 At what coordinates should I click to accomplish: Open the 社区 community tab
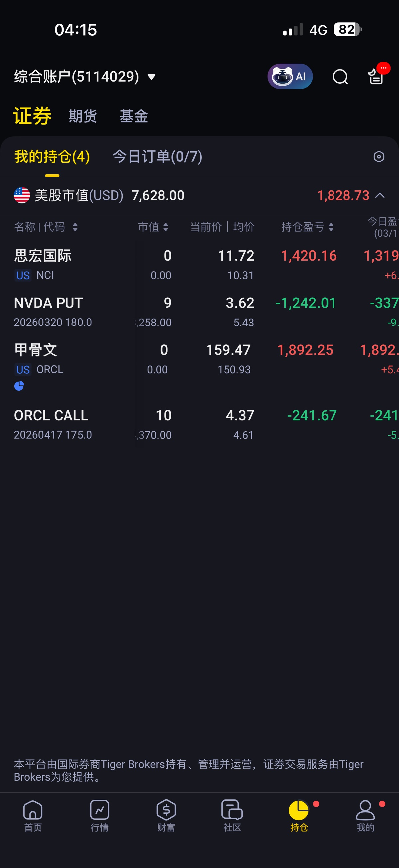[232, 815]
